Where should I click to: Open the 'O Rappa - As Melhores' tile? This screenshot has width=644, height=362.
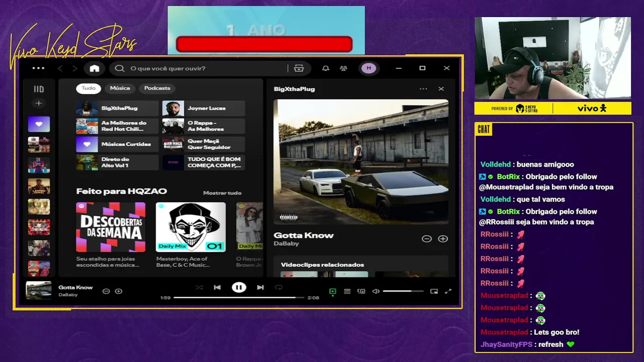(204, 126)
